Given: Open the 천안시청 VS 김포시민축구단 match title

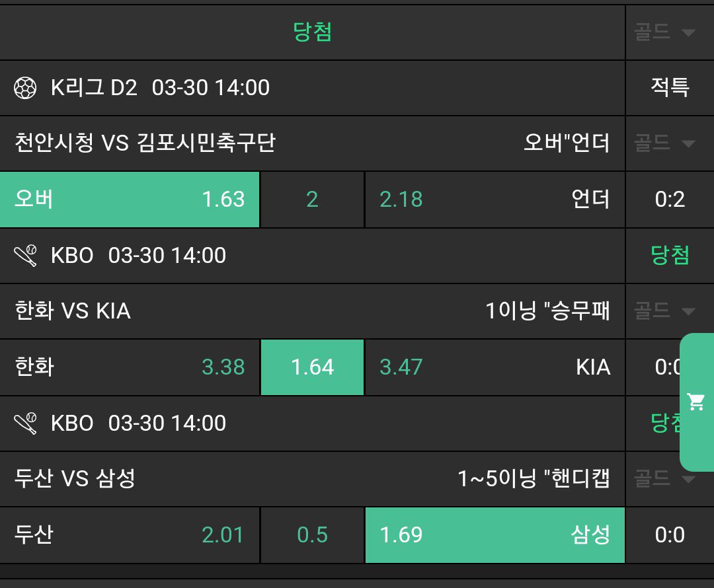Looking at the screenshot, I should (x=145, y=143).
